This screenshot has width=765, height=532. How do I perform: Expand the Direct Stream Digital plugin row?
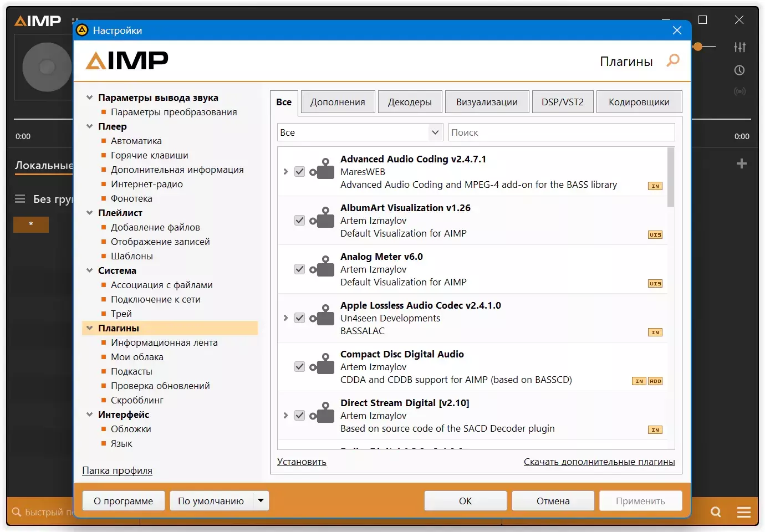pos(285,416)
